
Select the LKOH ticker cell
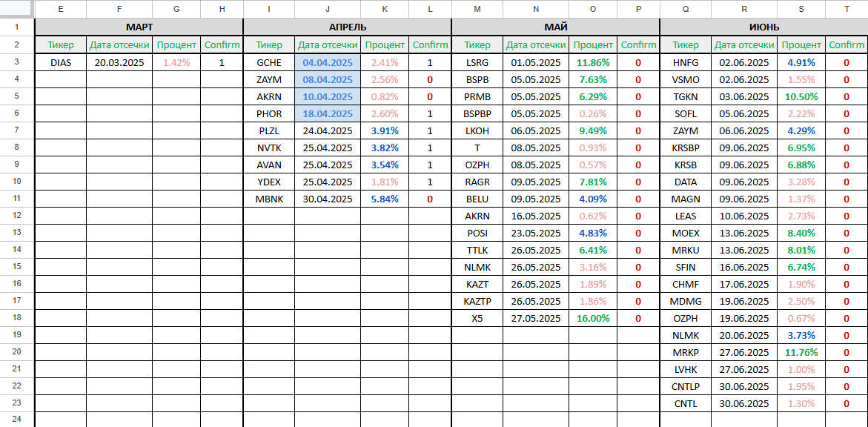[477, 130]
